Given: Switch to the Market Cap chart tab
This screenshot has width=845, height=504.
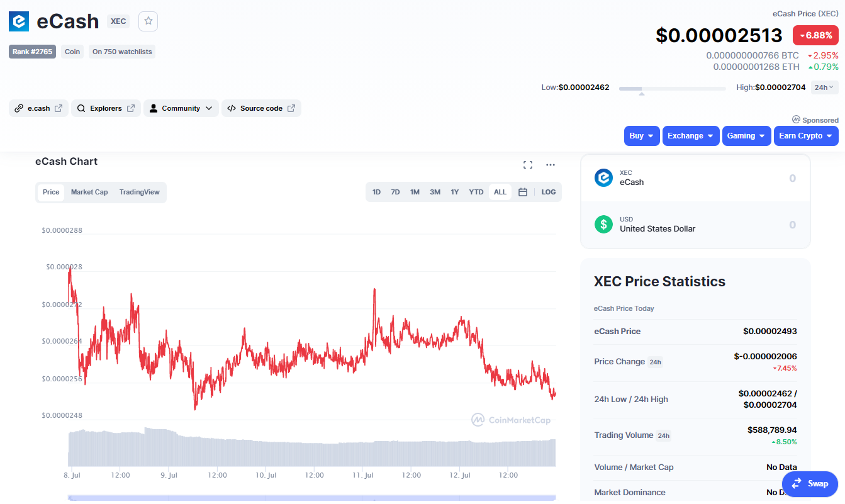Looking at the screenshot, I should [89, 193].
